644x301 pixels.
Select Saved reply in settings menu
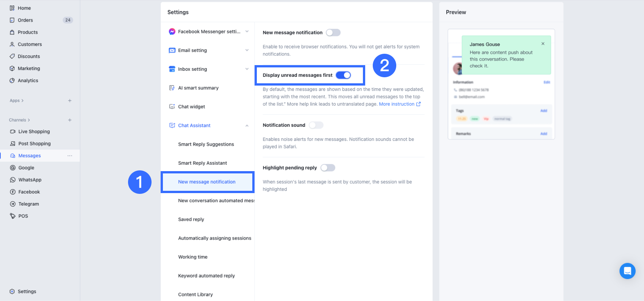pos(191,220)
